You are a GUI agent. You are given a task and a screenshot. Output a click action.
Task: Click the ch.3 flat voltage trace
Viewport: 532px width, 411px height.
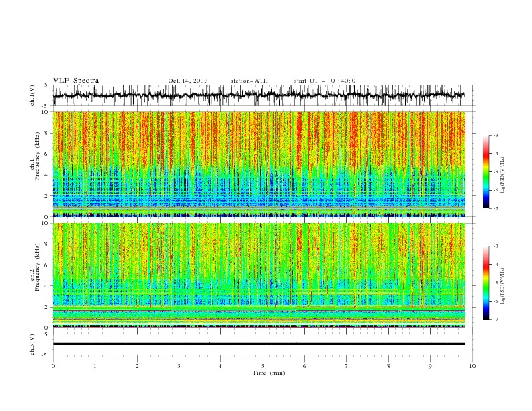coord(259,344)
